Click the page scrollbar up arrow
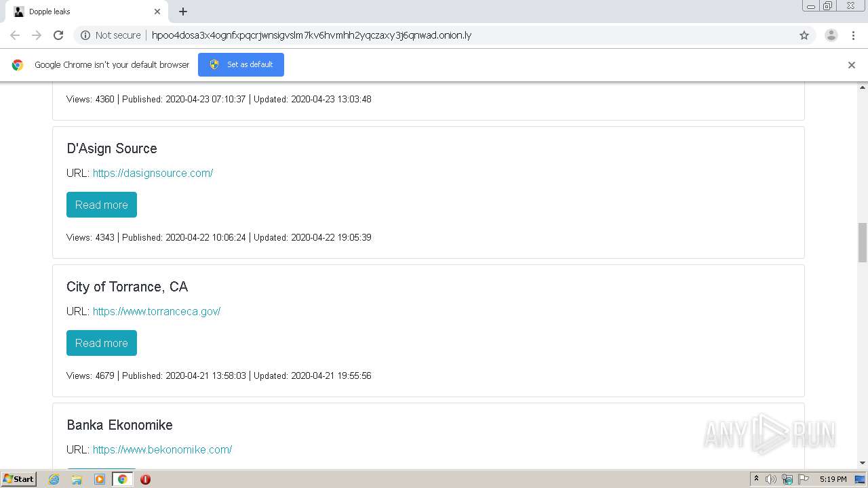The width and height of the screenshot is (868, 488). point(863,87)
